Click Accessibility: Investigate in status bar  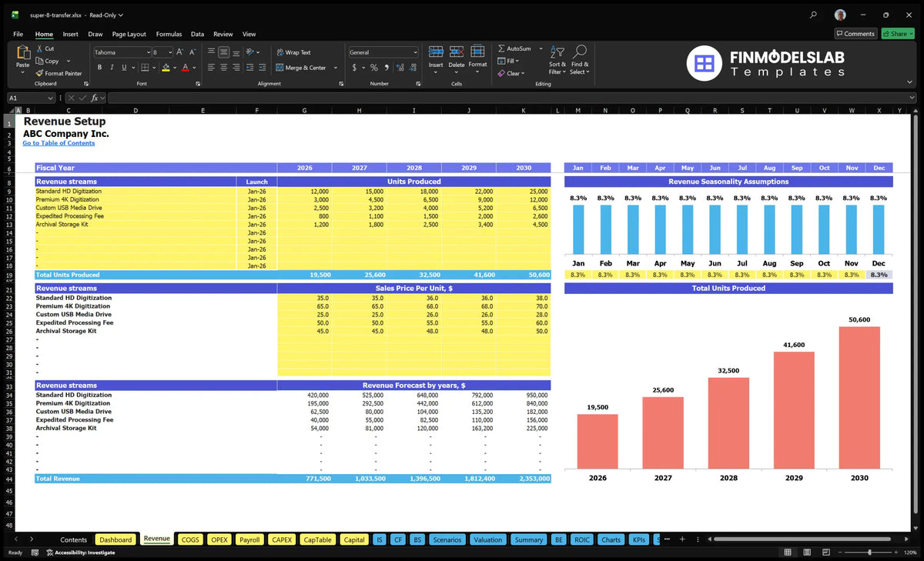[x=80, y=553]
